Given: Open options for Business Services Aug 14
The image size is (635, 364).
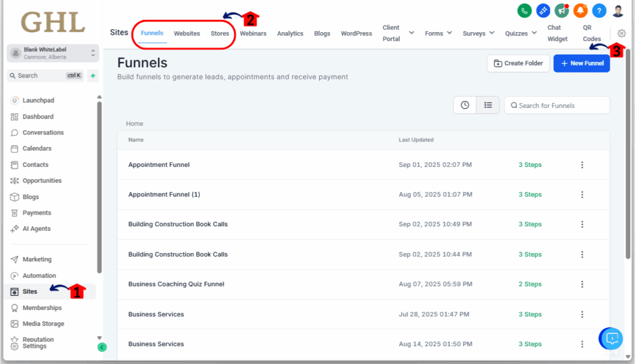Looking at the screenshot, I should point(582,344).
